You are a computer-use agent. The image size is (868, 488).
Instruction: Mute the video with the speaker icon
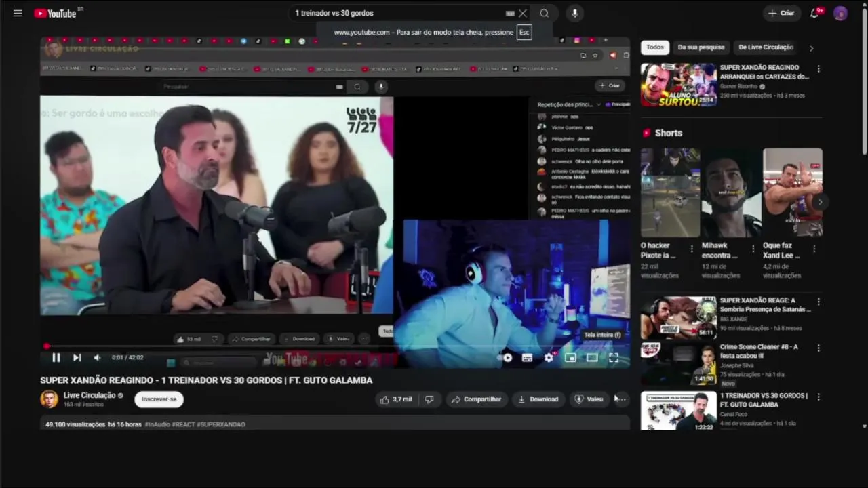97,357
